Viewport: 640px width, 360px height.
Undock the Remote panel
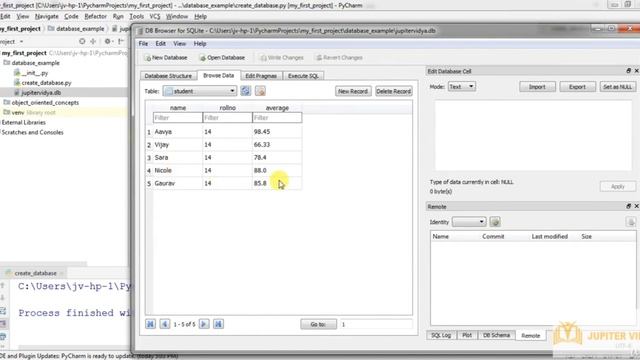point(629,206)
